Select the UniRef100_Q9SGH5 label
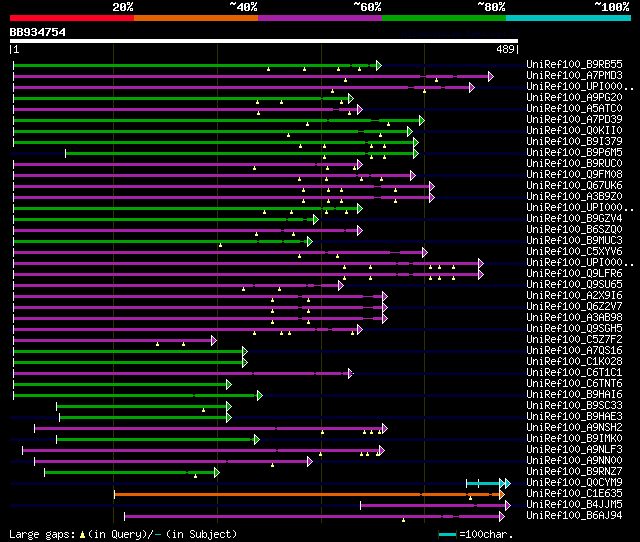The width and height of the screenshot is (640, 542). tap(574, 329)
